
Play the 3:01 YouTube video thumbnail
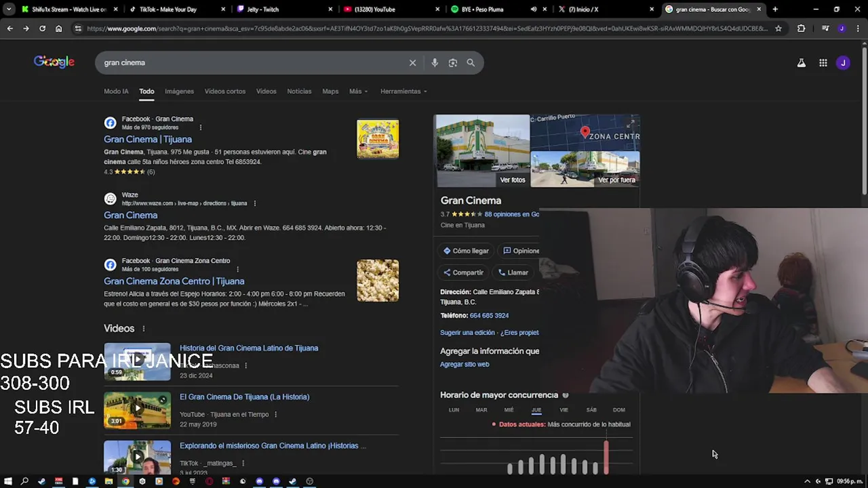(x=137, y=410)
